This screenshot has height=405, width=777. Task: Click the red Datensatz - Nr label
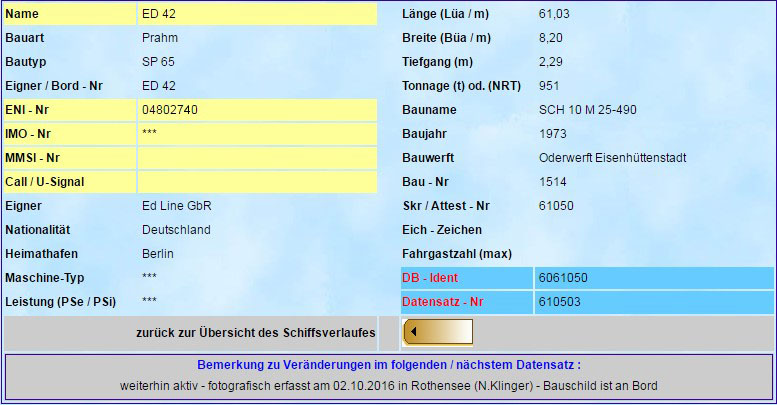tap(445, 302)
